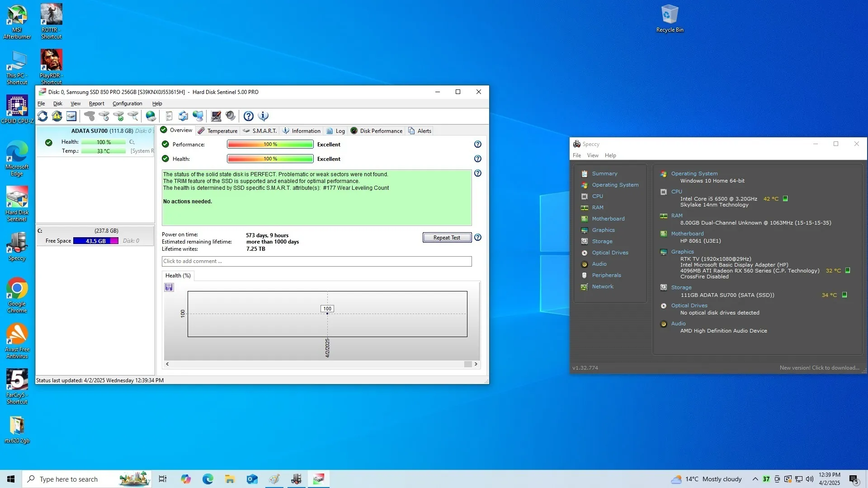The image size is (868, 488).
Task: Click New version download link in Speccy
Action: pyautogui.click(x=819, y=368)
